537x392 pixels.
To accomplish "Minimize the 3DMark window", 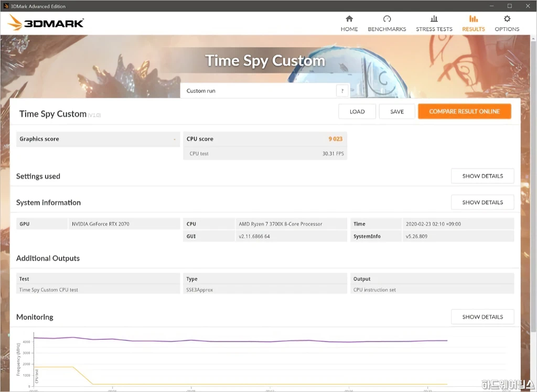I will click(x=491, y=6).
